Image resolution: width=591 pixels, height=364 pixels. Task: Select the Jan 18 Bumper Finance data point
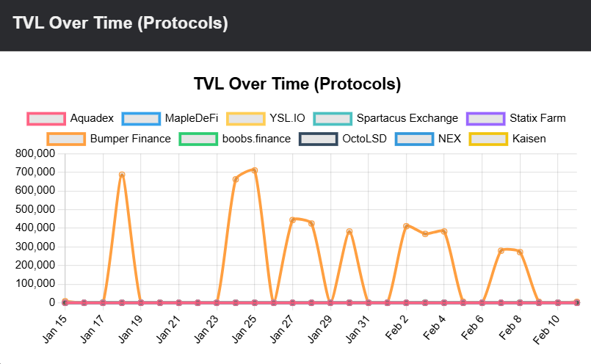point(122,175)
